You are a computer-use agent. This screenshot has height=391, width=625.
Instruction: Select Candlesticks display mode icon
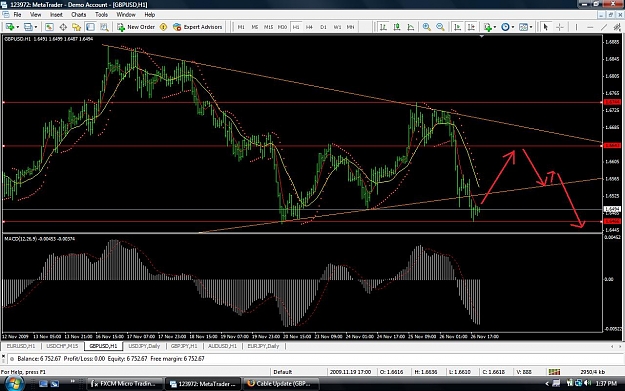click(x=397, y=27)
